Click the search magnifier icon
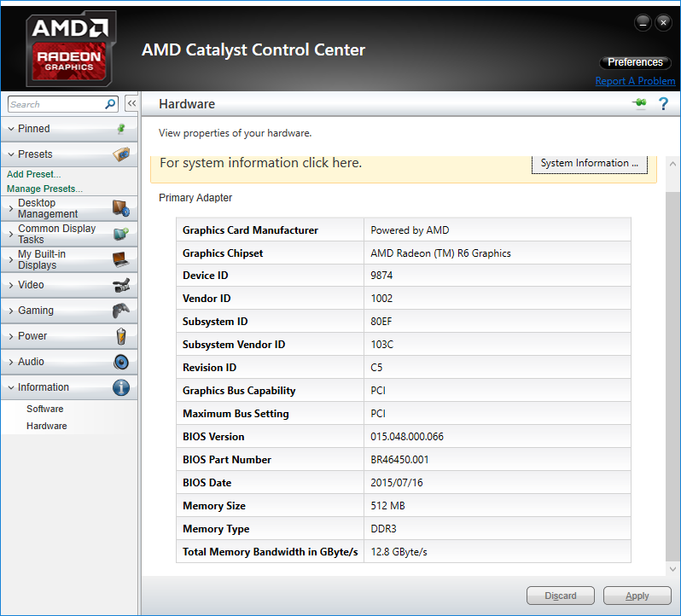Screen dimensions: 681x616 click(110, 104)
